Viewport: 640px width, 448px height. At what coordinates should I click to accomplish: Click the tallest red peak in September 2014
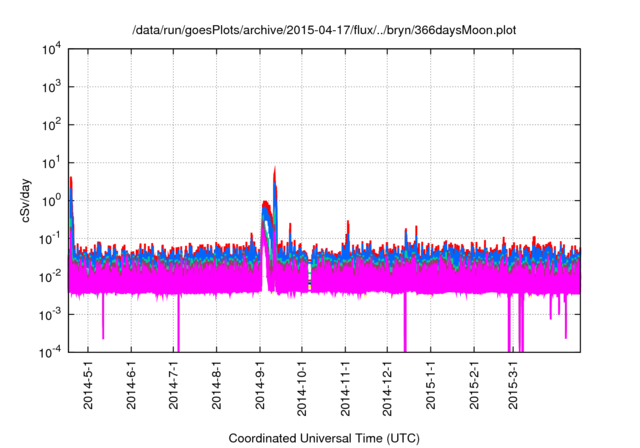point(275,170)
